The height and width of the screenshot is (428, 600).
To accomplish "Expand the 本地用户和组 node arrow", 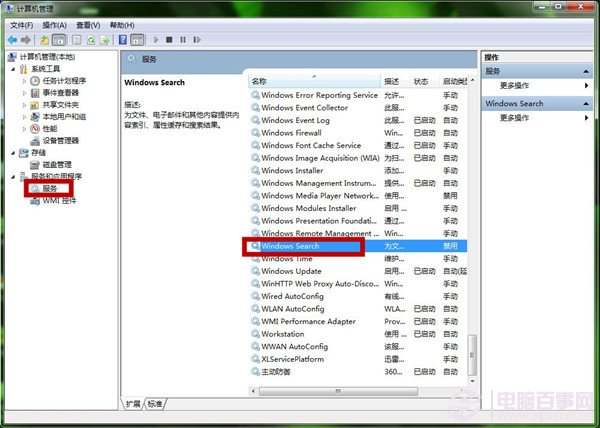I will coord(24,117).
